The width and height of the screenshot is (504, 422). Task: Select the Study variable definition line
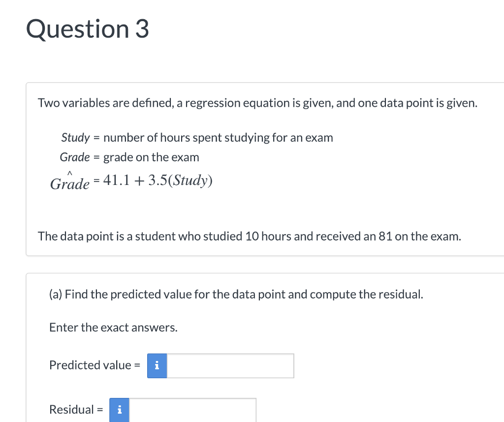point(197,137)
